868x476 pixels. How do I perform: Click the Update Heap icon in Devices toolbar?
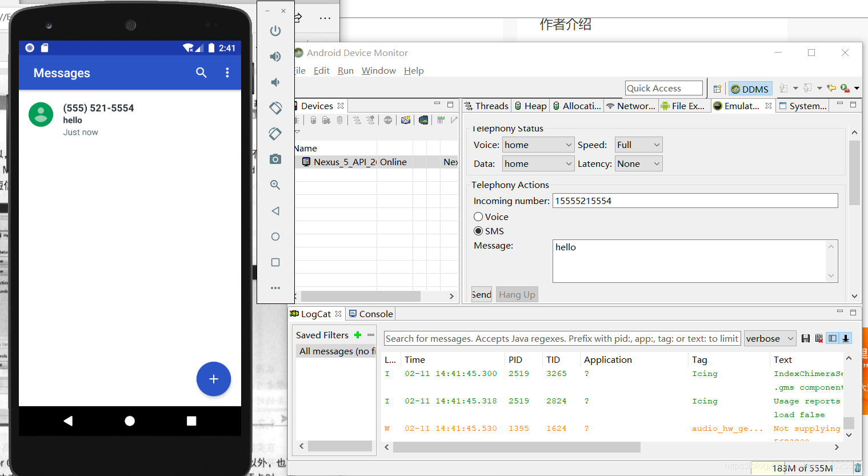[x=314, y=120]
